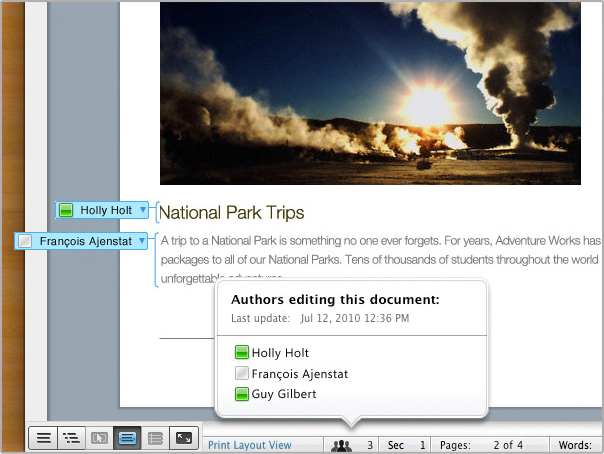Click François Ajenstat's gray status icon in popup
This screenshot has width=604, height=454.
[x=242, y=373]
